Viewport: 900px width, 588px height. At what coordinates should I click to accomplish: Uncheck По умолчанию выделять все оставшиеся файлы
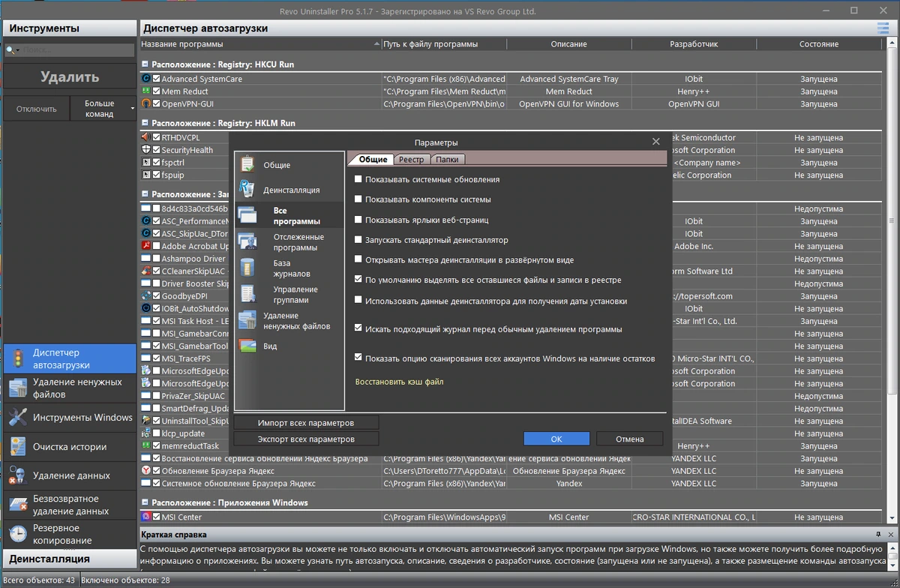click(358, 280)
